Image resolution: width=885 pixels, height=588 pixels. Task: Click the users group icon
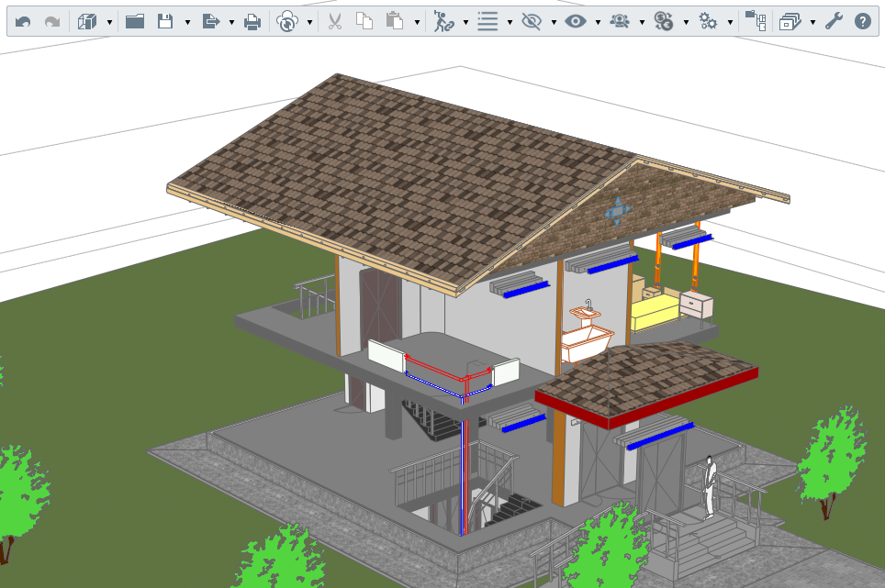coord(620,22)
